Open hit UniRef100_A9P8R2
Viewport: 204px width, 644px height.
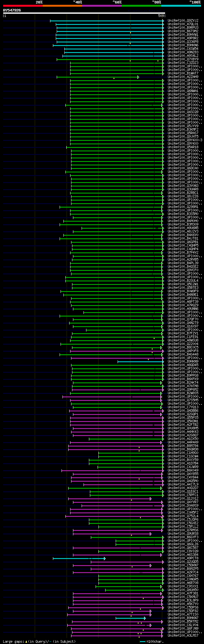[x=183, y=38]
